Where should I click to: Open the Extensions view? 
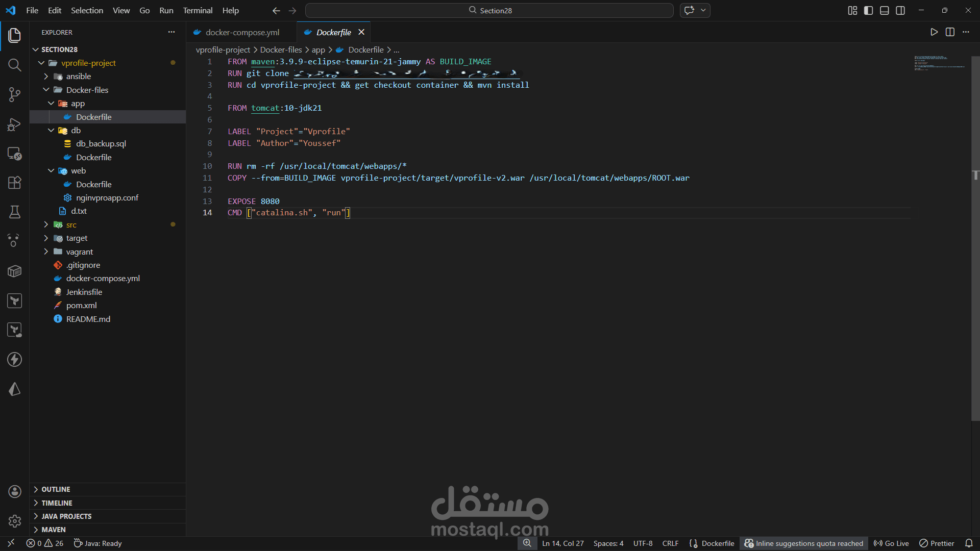[x=14, y=183]
